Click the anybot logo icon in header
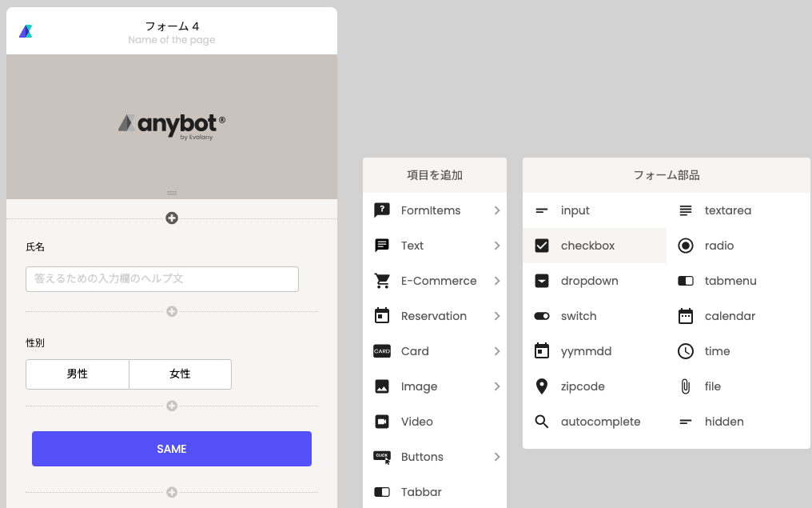The image size is (812, 508). coord(26,31)
